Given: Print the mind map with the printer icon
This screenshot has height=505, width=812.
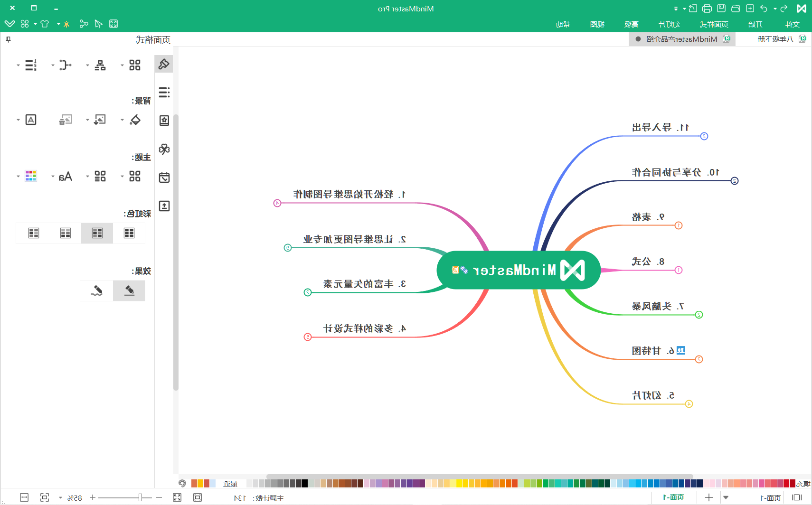Looking at the screenshot, I should tap(707, 9).
